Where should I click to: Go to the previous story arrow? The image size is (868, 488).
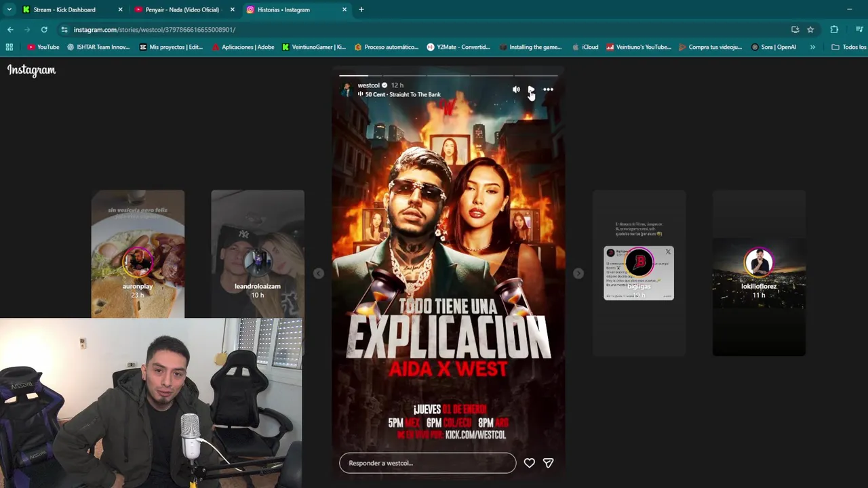[x=319, y=273]
